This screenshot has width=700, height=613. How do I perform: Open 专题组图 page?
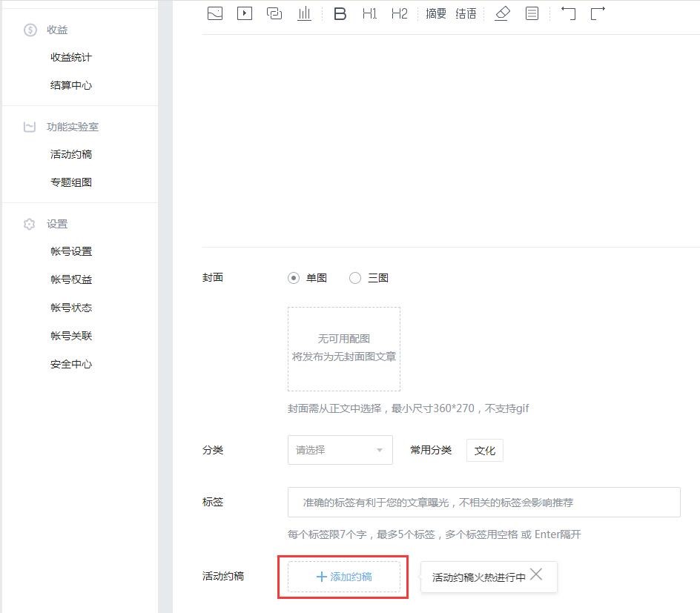tap(71, 182)
